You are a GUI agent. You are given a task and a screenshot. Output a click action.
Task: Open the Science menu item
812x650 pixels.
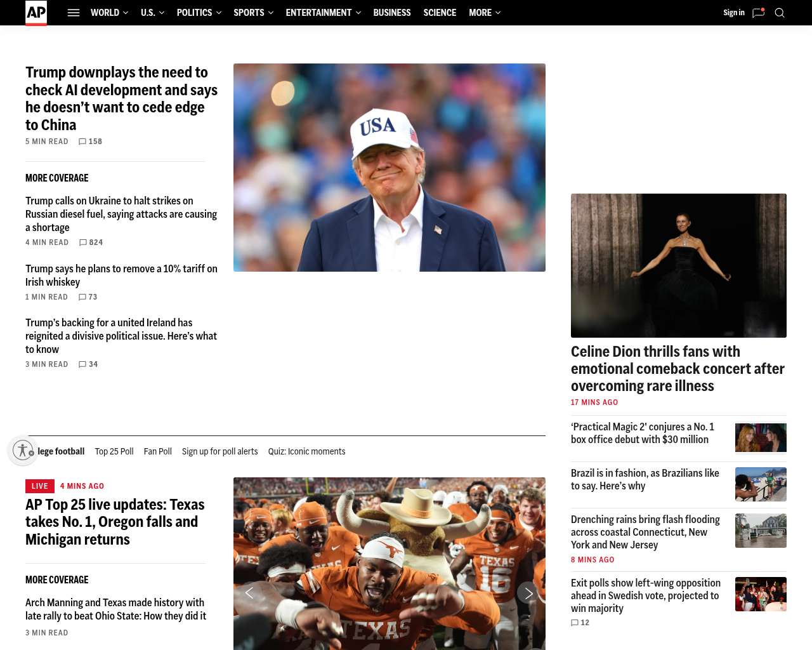pos(440,13)
